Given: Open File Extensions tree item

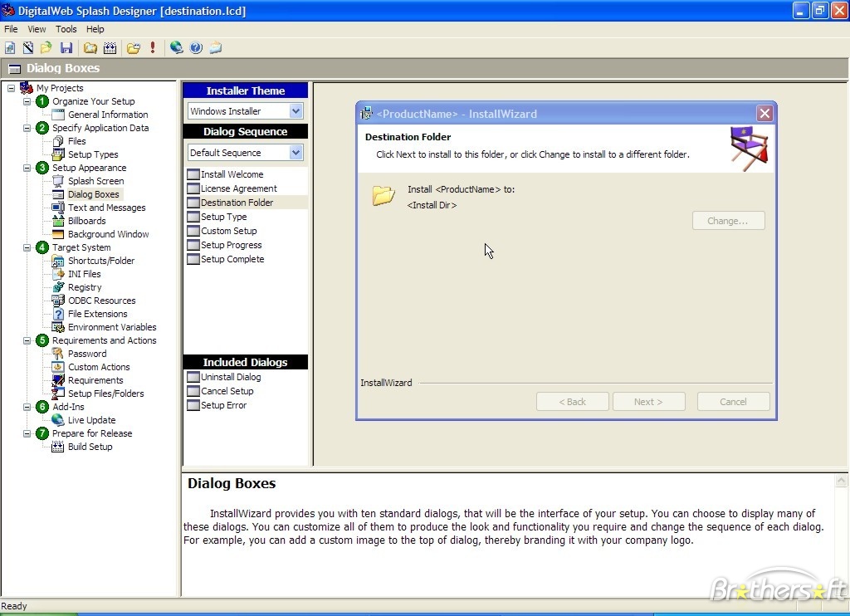Looking at the screenshot, I should 98,314.
